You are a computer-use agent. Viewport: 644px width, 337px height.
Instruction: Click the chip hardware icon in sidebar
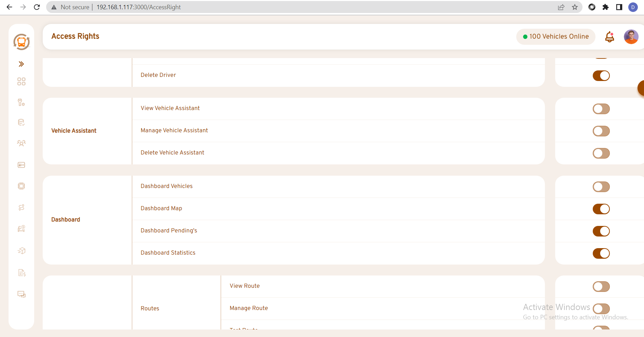pos(21,186)
